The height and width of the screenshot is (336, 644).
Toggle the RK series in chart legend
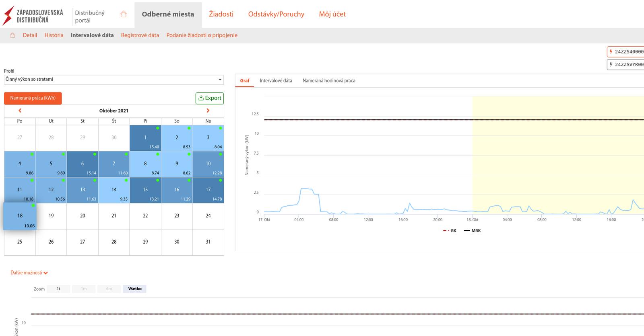pyautogui.click(x=450, y=231)
